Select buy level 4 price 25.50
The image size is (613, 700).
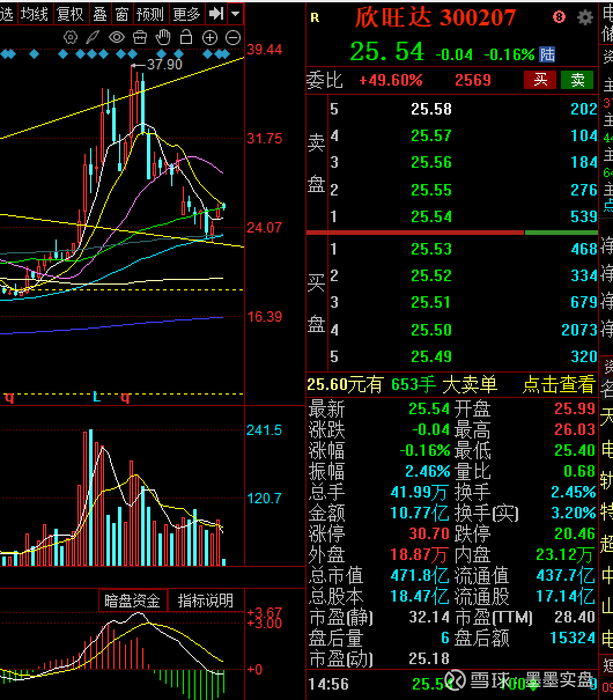click(431, 330)
